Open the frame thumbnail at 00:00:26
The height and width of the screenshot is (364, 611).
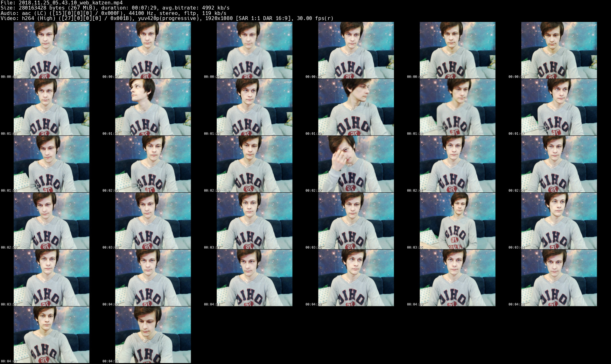[x=254, y=50]
